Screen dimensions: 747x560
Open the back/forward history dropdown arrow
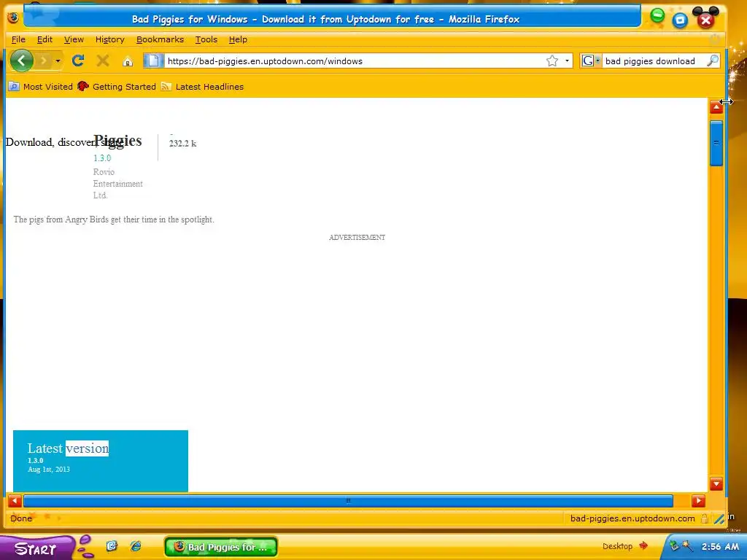pyautogui.click(x=58, y=61)
